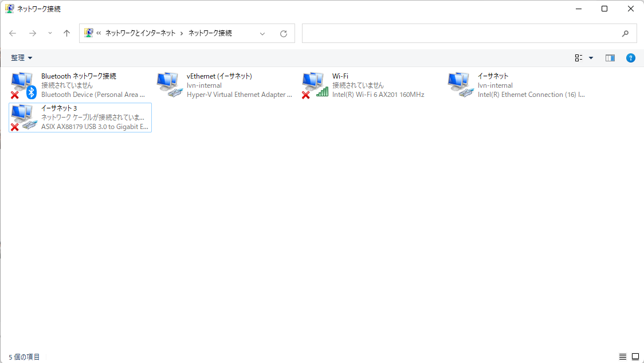Screen dimensions: 644x363
Task: Open the recent locations chevron
Action: tap(50, 33)
